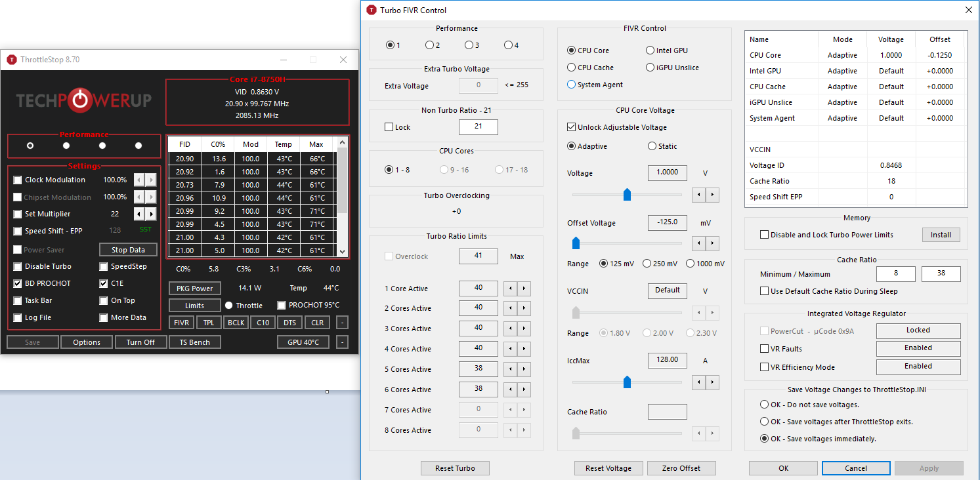Increase 3 Cores Active turbo ratio

pos(524,329)
